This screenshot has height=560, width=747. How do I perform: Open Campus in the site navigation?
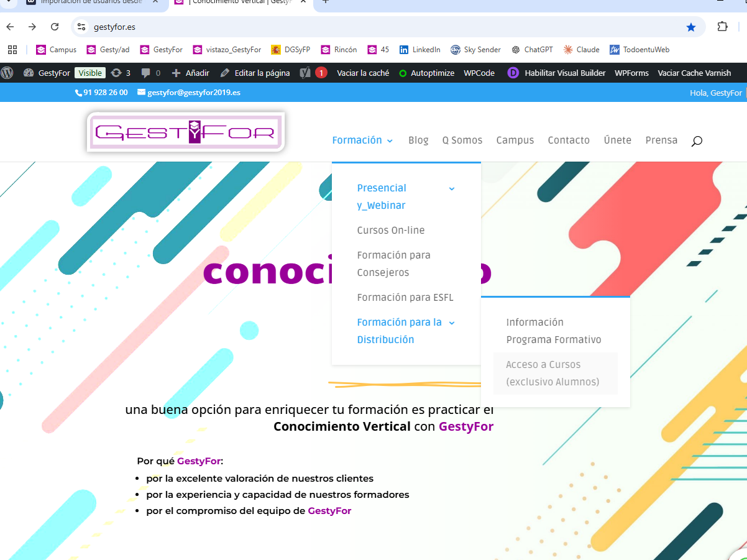pyautogui.click(x=515, y=140)
